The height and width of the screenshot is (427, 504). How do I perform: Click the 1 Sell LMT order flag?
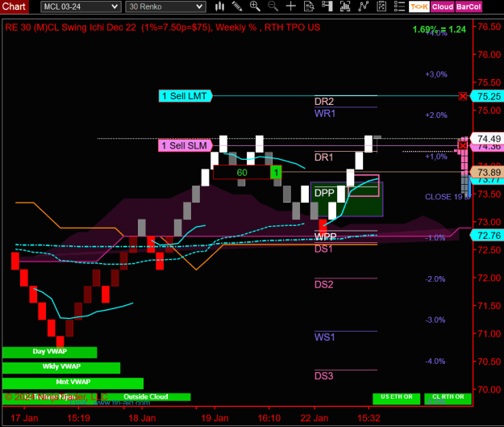tap(185, 96)
